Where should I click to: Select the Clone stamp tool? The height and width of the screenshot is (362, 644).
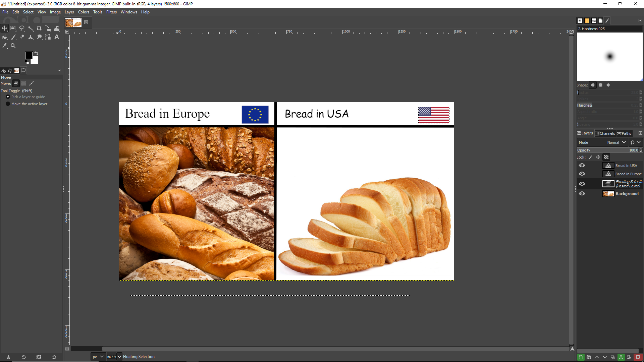31,37
